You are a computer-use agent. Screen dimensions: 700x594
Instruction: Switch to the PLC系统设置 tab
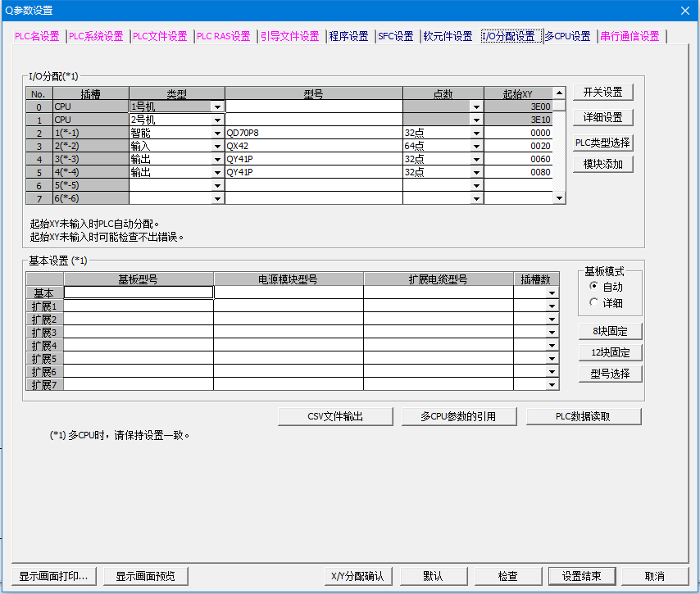[x=96, y=36]
